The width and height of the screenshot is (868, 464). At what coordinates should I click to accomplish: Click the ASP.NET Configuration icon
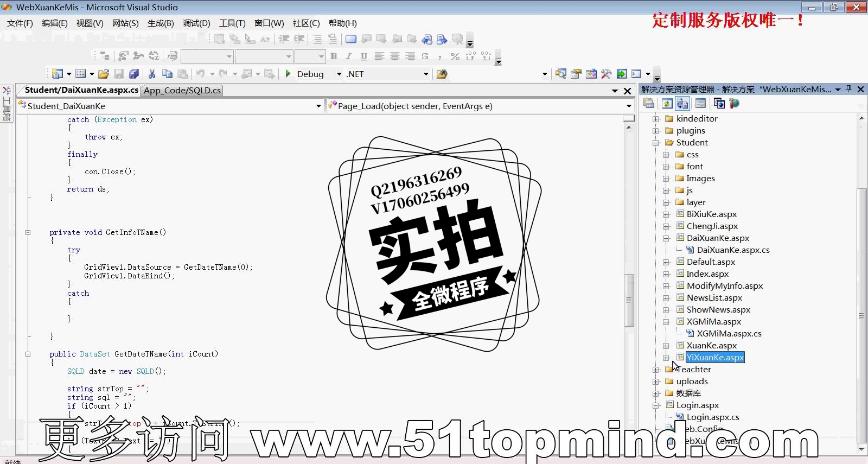734,104
